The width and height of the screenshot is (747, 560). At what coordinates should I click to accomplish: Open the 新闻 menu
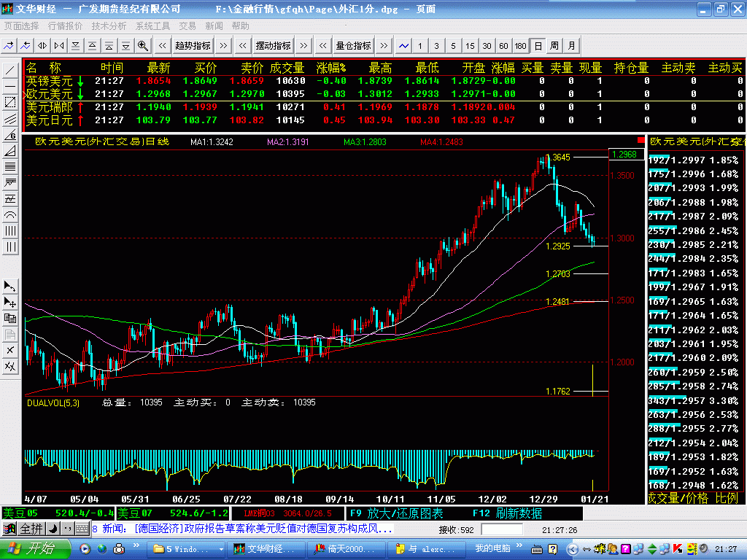(214, 26)
